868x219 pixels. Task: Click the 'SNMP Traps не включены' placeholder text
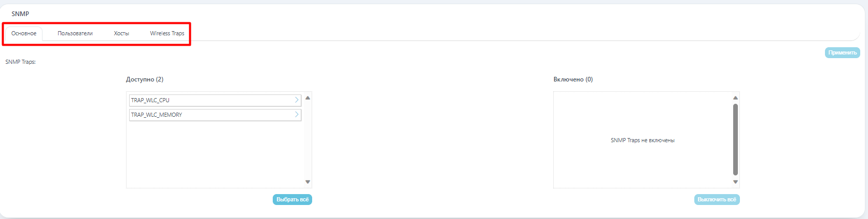click(642, 140)
